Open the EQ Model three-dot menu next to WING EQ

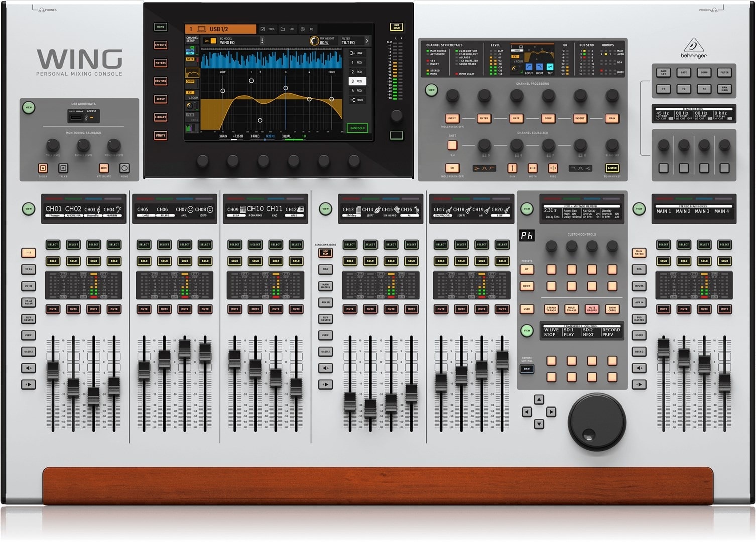(262, 40)
